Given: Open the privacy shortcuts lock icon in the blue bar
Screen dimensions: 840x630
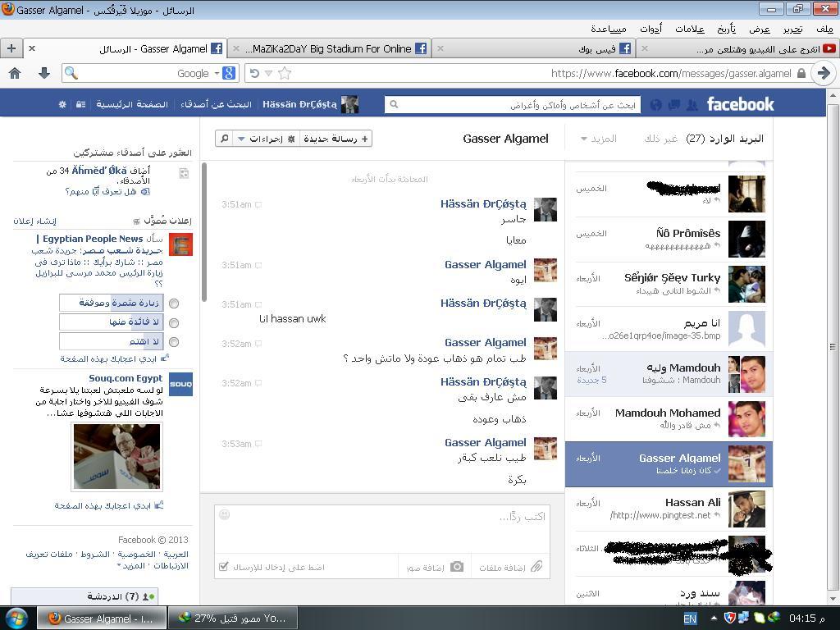Looking at the screenshot, I should (x=81, y=104).
